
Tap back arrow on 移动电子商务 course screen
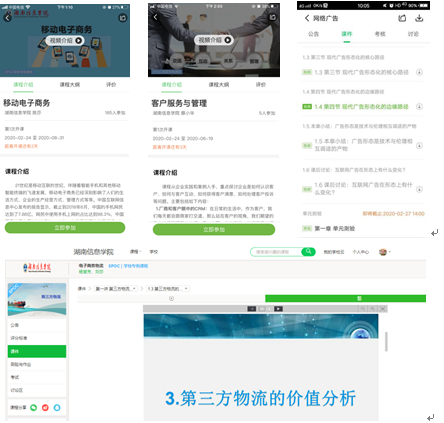pyautogui.click(x=7, y=18)
